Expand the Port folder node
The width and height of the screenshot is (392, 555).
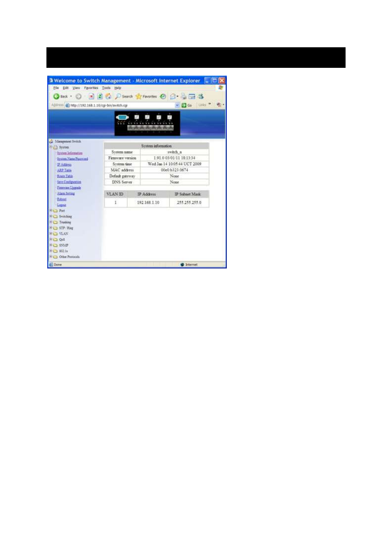pos(51,210)
